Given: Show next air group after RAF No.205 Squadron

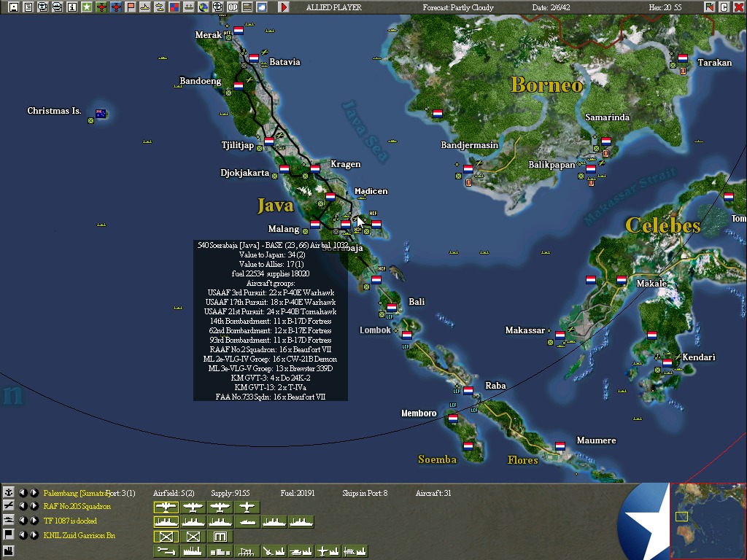Looking at the screenshot, I should [34, 506].
